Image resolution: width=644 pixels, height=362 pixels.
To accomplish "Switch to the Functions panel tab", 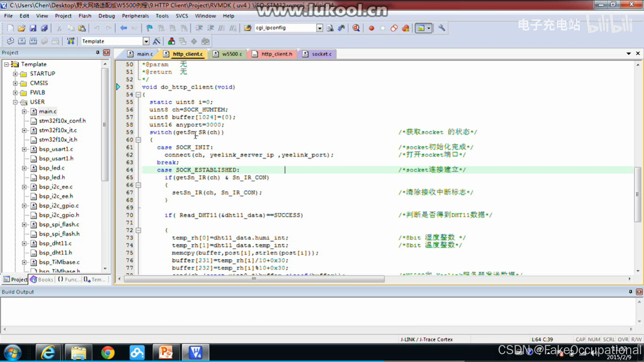I will click(x=69, y=279).
